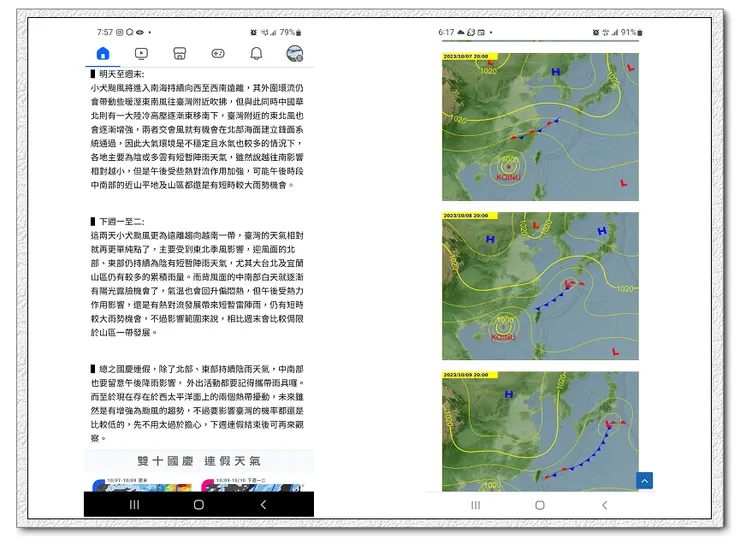This screenshot has width=740, height=545.
Task: Tap KOINU typhoon label on 10/08 map
Action: [503, 337]
